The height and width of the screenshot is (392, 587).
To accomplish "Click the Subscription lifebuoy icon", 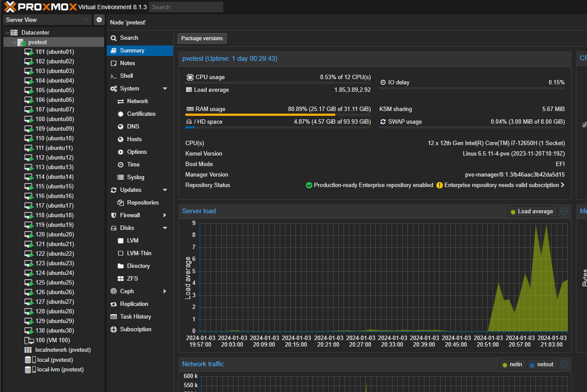I will click(114, 330).
